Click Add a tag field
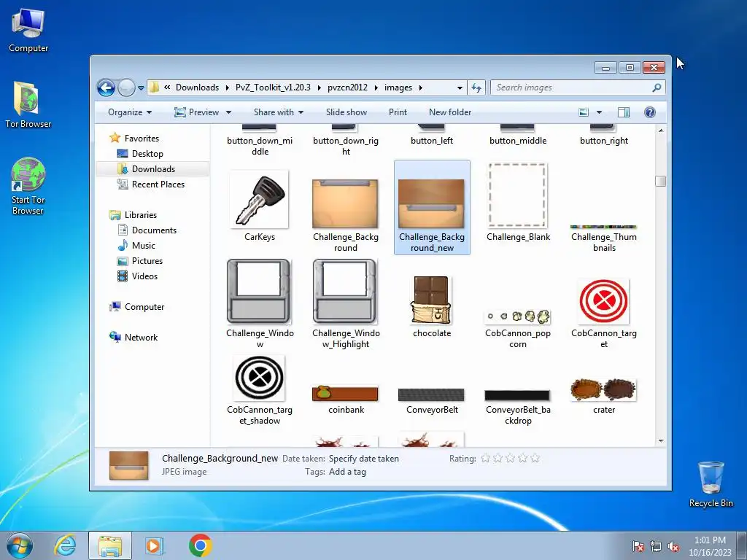The image size is (747, 560). 347,472
